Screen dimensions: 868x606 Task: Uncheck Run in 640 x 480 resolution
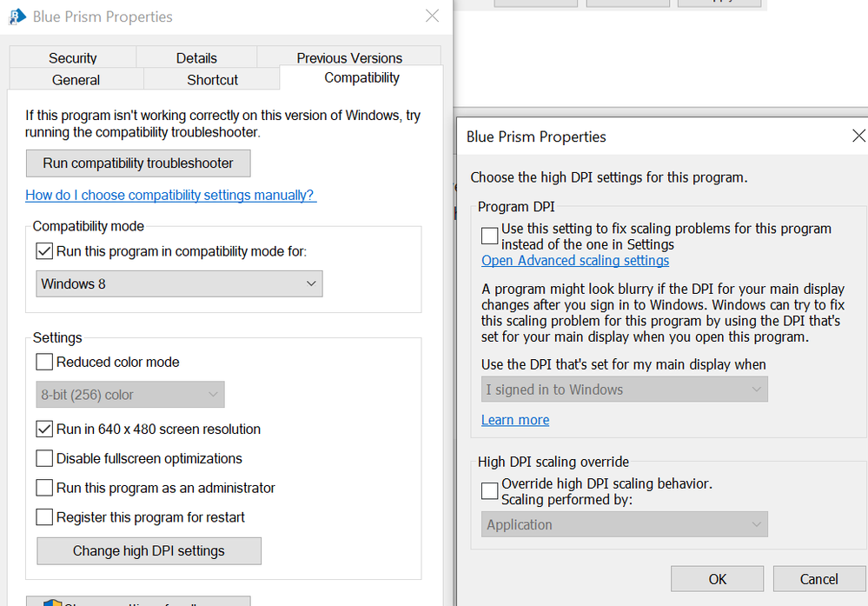coord(45,430)
